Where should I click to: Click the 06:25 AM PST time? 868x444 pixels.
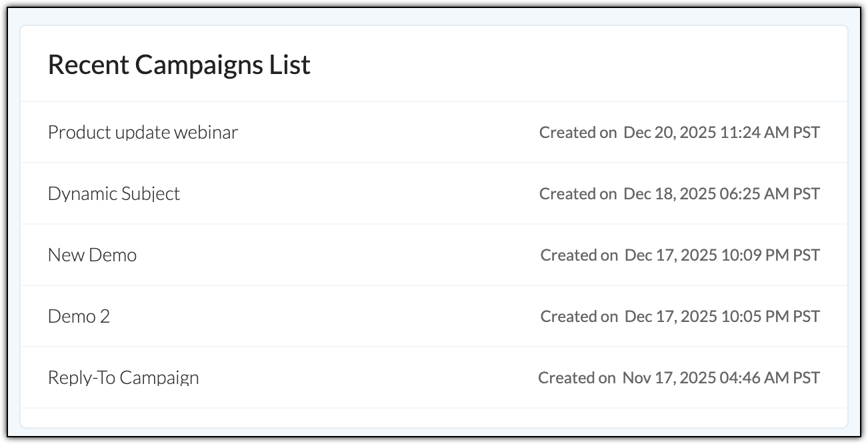[x=770, y=194]
